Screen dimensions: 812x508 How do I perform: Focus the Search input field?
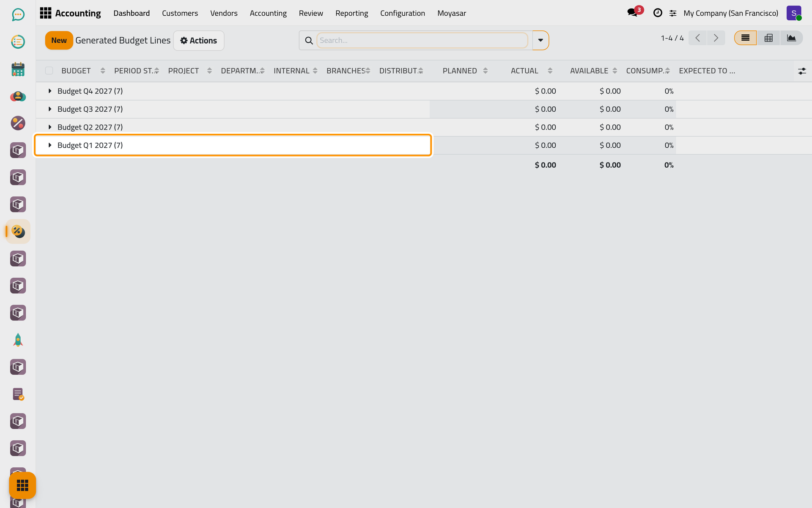pyautogui.click(x=422, y=40)
